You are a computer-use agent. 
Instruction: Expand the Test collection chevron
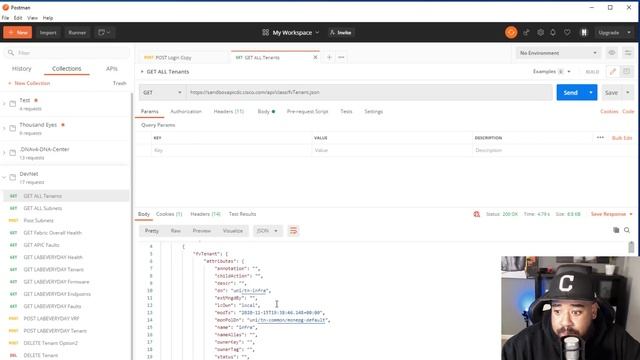(4, 104)
